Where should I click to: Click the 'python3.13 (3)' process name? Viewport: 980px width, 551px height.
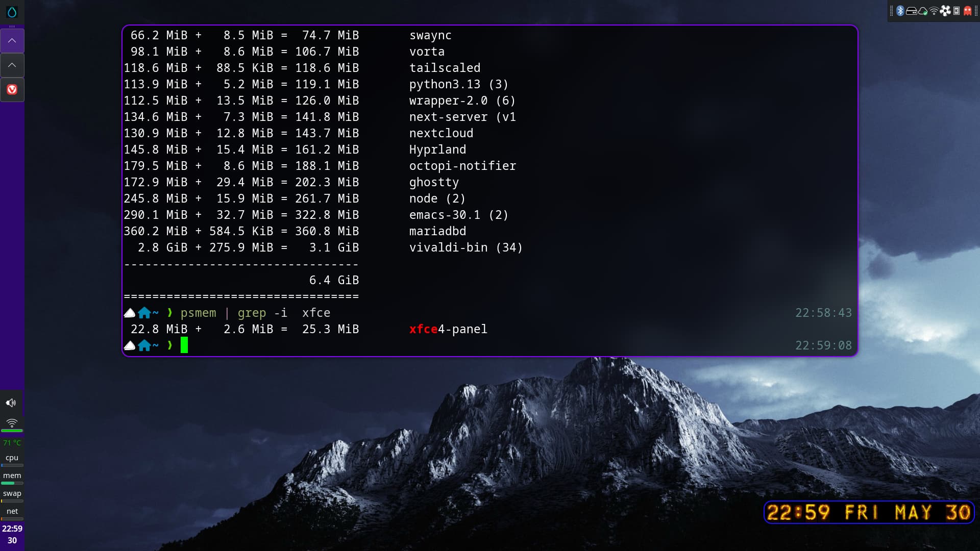click(x=459, y=84)
